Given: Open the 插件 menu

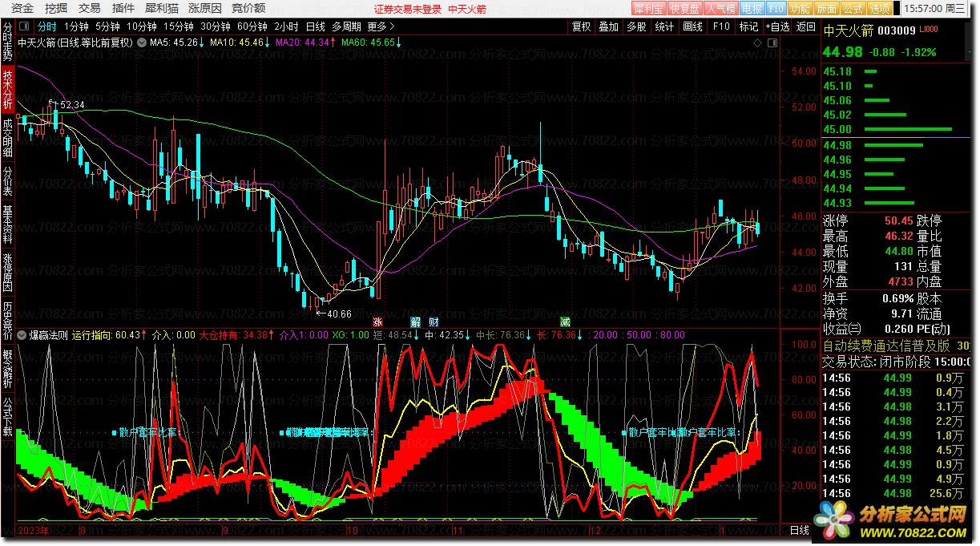Looking at the screenshot, I should 123,8.
